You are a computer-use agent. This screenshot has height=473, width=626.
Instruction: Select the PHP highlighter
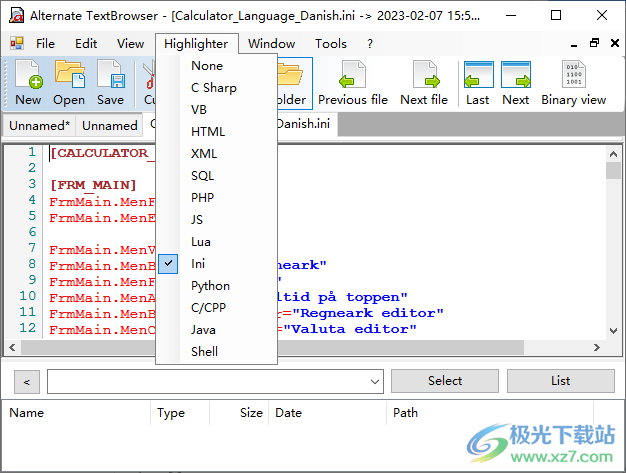click(x=216, y=198)
